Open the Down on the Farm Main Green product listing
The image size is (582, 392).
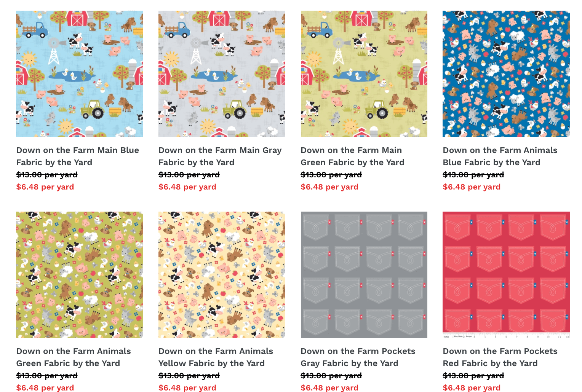(x=351, y=156)
